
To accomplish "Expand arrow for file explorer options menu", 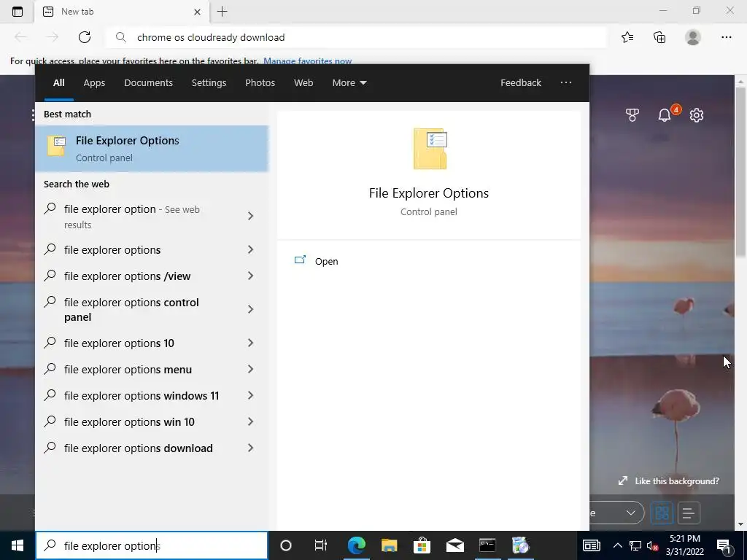I will click(x=251, y=369).
